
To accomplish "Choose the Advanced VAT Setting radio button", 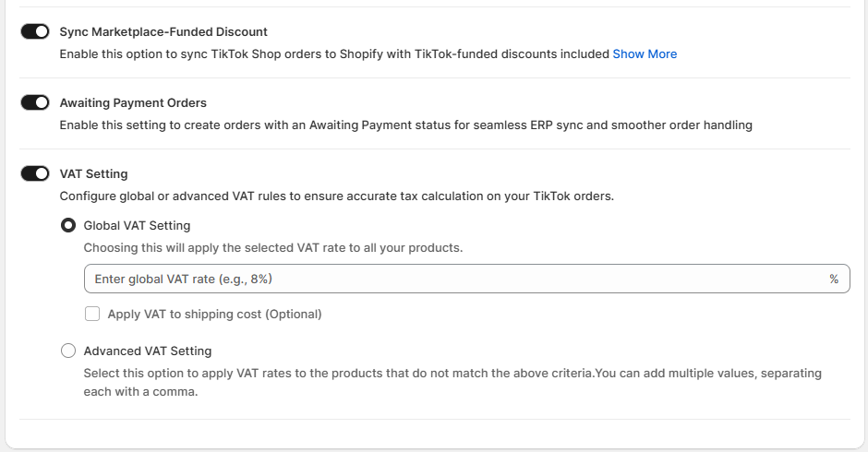I will (x=68, y=351).
